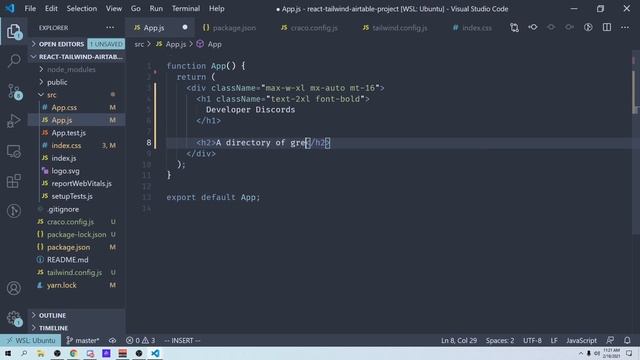Open the Accounts menu icon
This screenshot has height=360, width=640.
(x=14, y=288)
